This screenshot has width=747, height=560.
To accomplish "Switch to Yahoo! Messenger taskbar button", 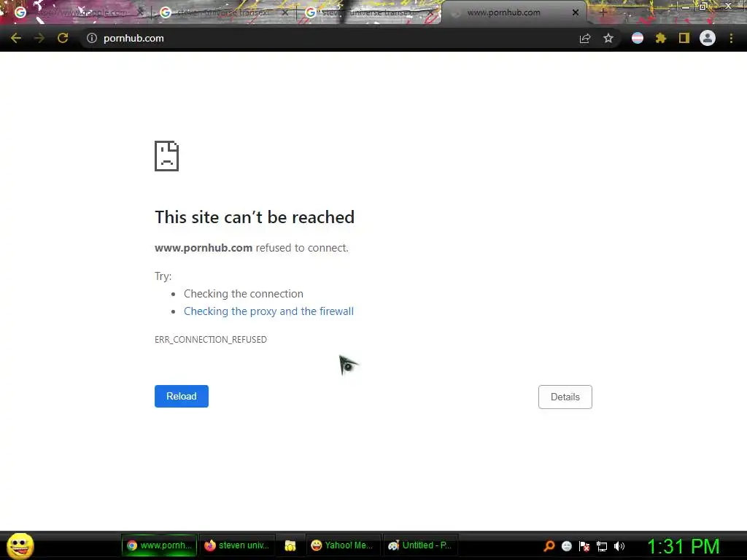I will point(343,545).
